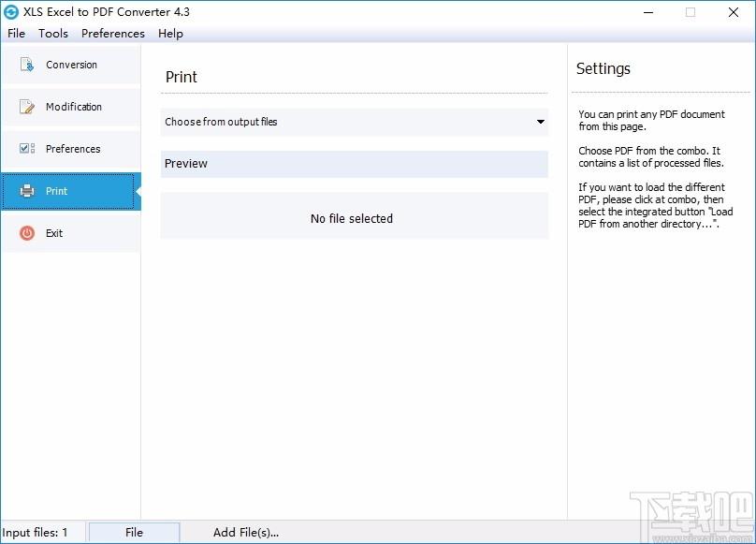Click the Preview section header
Viewport: 756px width, 544px height.
(355, 164)
